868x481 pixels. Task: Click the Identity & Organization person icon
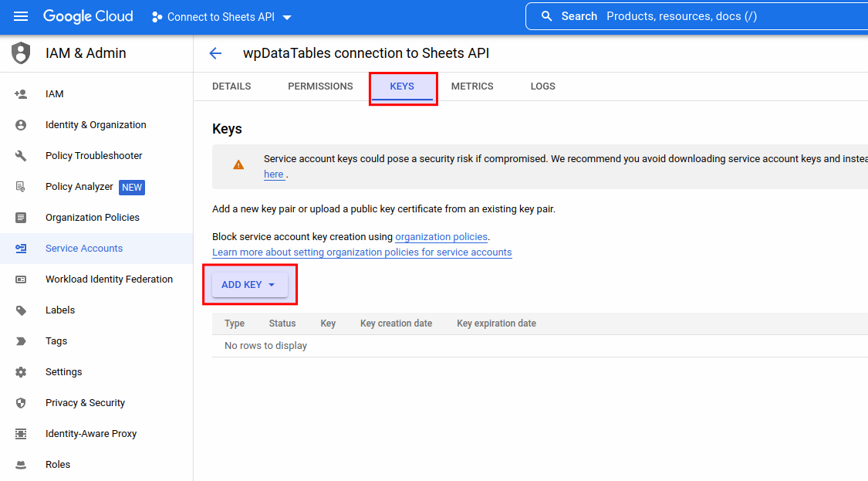click(21, 125)
